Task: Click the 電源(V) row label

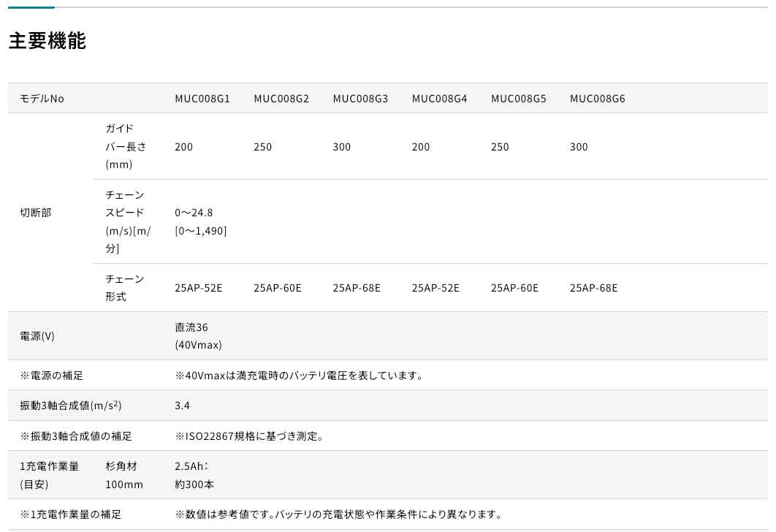Action: (37, 337)
